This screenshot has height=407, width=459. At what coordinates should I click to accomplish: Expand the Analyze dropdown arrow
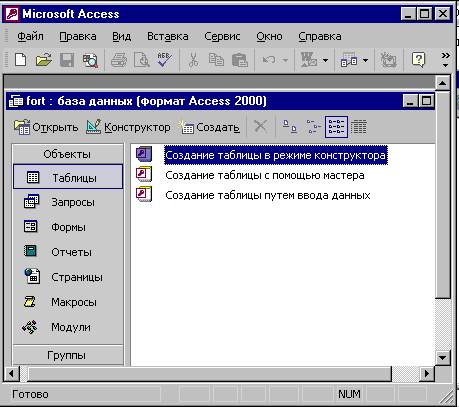[x=365, y=60]
